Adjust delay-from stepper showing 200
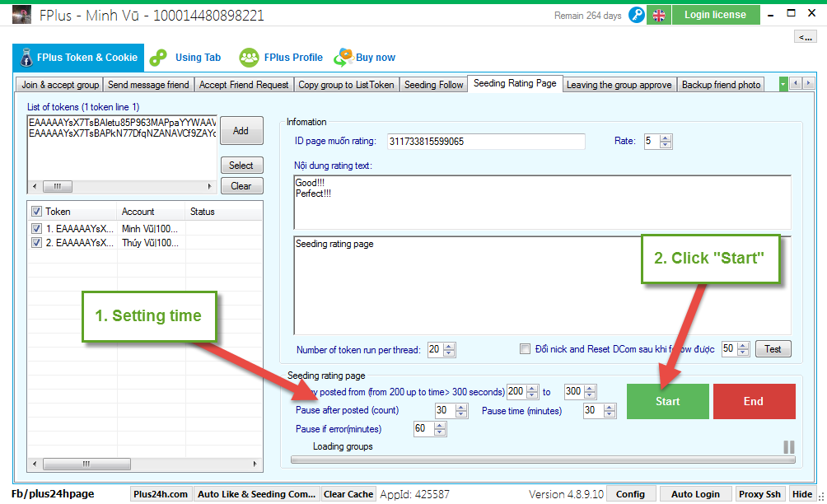Screen dimensions: 827x504 point(533,392)
